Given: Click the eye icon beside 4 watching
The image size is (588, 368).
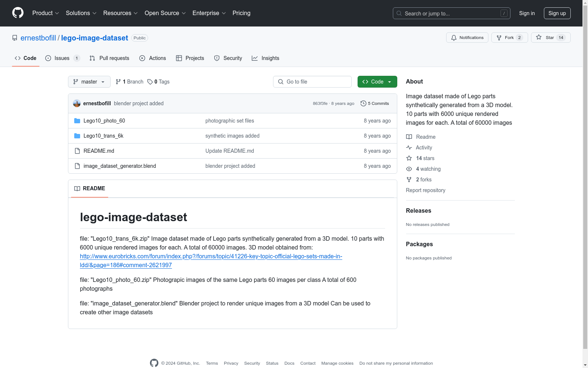Looking at the screenshot, I should click(x=409, y=169).
